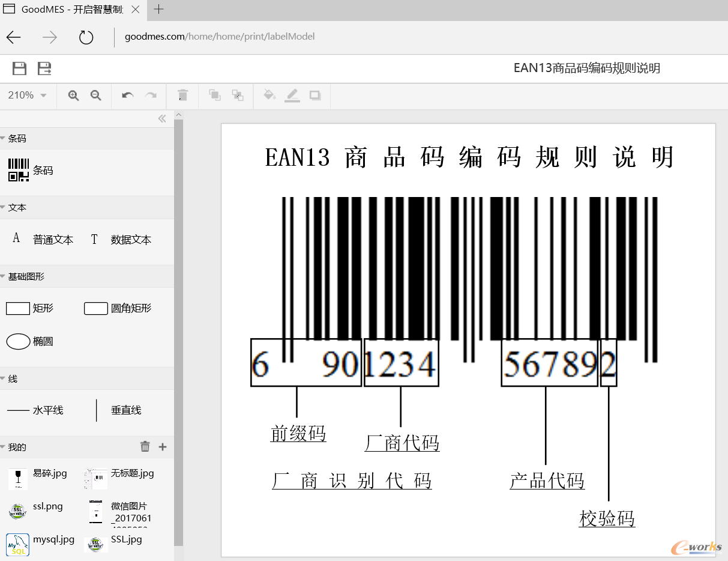This screenshot has width=728, height=561.
Task: Collapse the 线 section header
Action: (87, 378)
